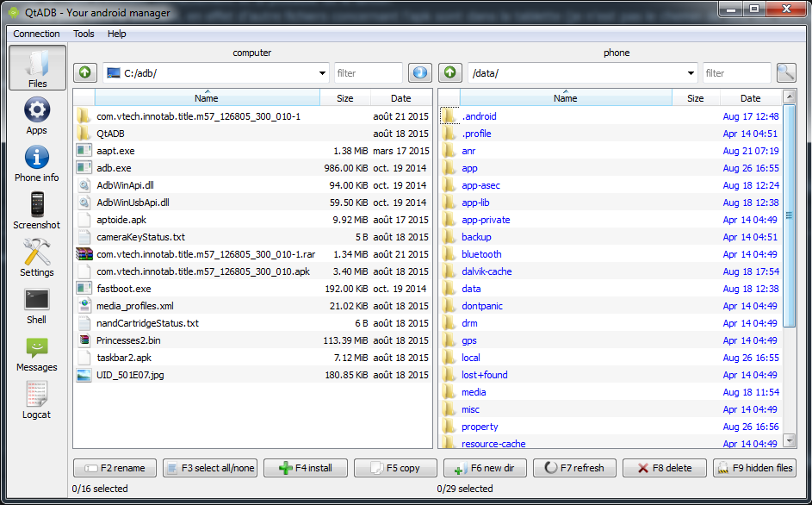Click the phone file list vertical scrollbar
The height and width of the screenshot is (505, 812).
coord(789,215)
